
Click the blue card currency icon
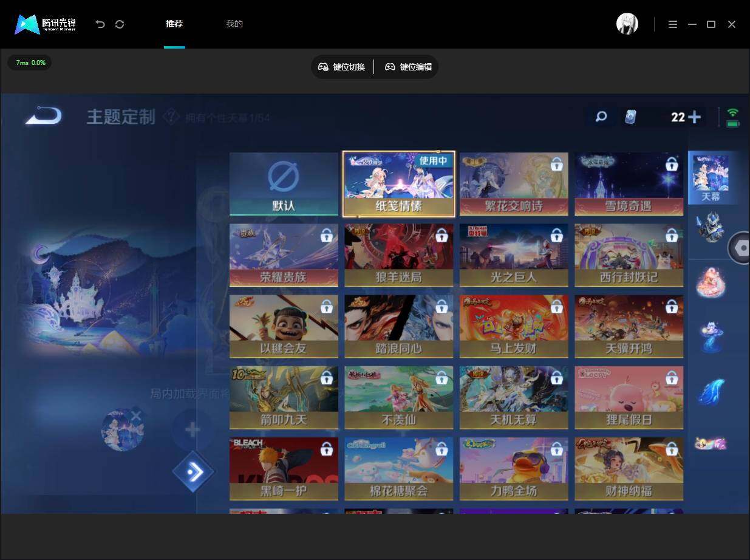(630, 117)
